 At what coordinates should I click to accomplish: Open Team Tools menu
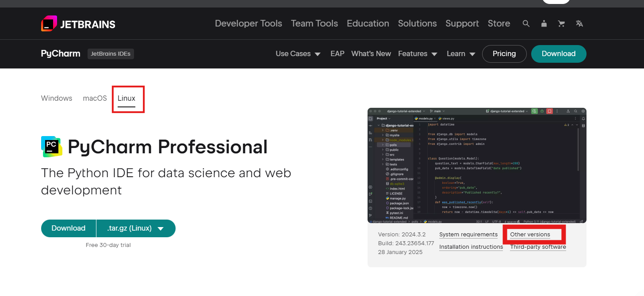coord(314,23)
